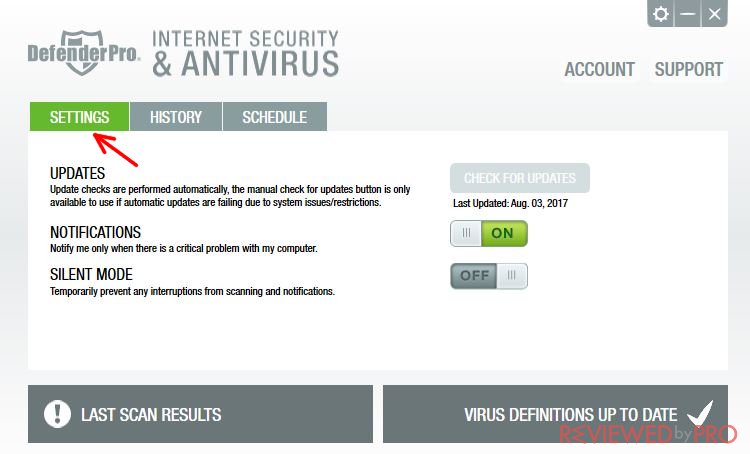This screenshot has width=750, height=454.
Task: Click the DefenderPro shield logo
Action: 83,53
